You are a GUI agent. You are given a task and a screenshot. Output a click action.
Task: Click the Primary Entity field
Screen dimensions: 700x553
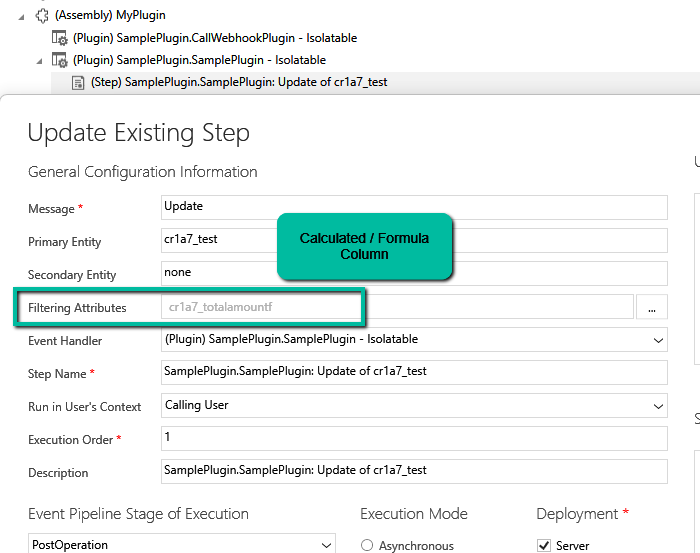tap(413, 240)
